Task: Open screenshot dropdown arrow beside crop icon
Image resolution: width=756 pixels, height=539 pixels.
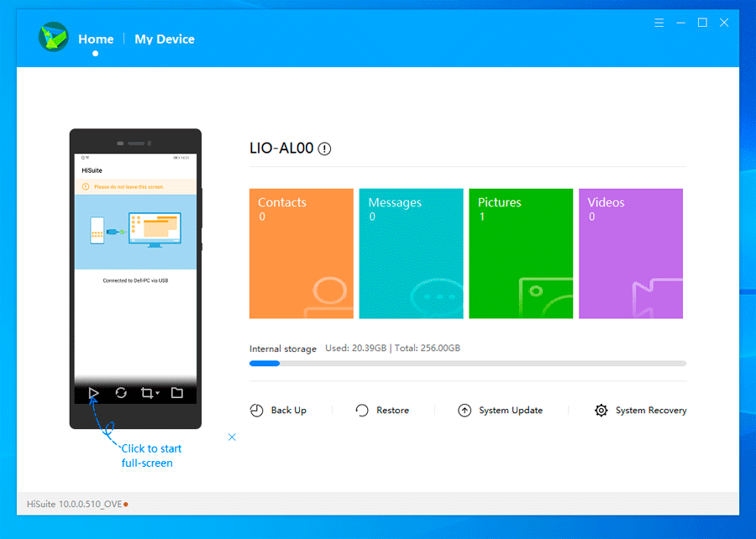Action: [x=158, y=393]
